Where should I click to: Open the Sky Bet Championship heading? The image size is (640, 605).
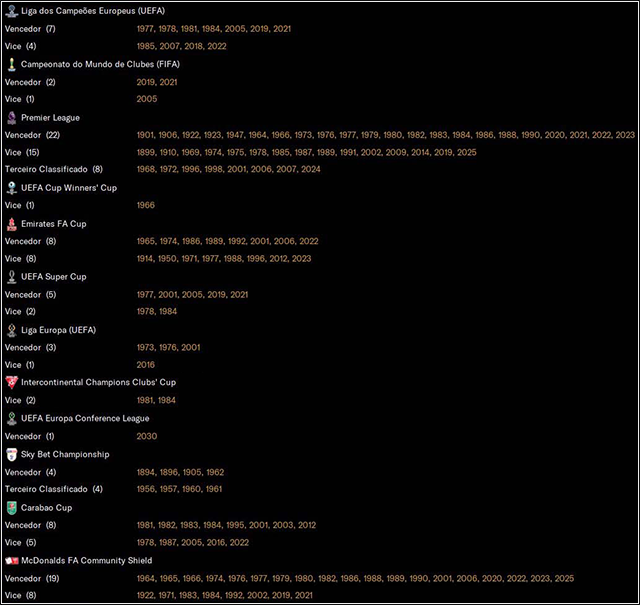65,454
